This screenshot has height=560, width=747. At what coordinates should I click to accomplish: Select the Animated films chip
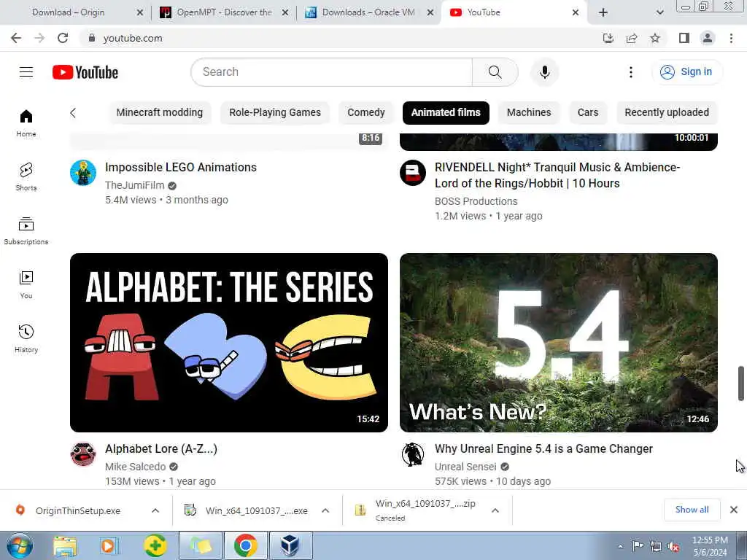pyautogui.click(x=446, y=112)
